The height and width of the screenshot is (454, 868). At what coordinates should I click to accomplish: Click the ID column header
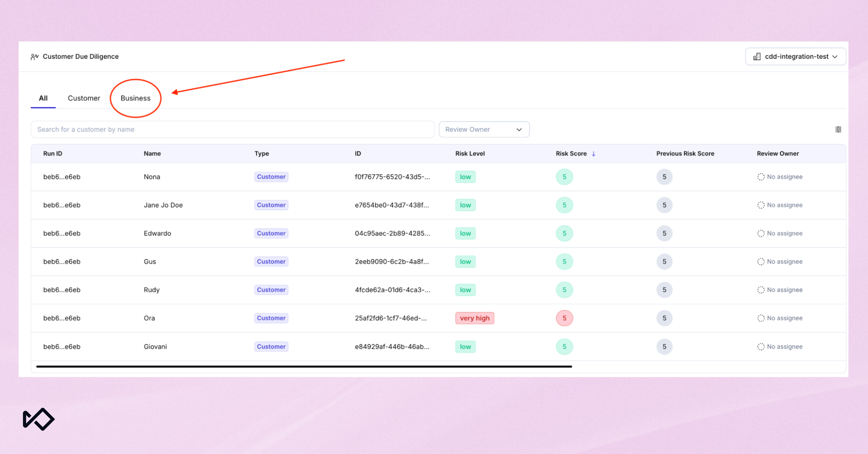(x=358, y=154)
